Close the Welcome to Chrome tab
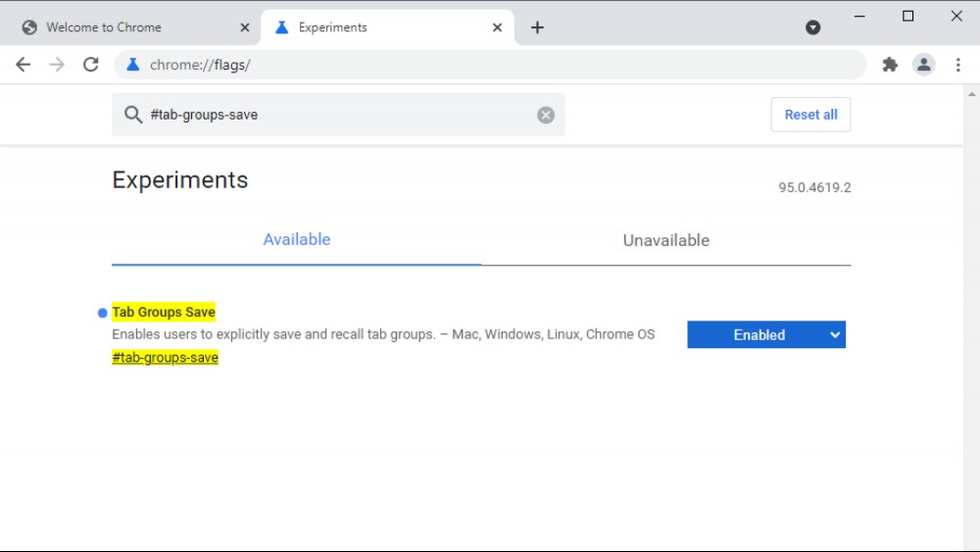The width and height of the screenshot is (980, 552). [245, 27]
